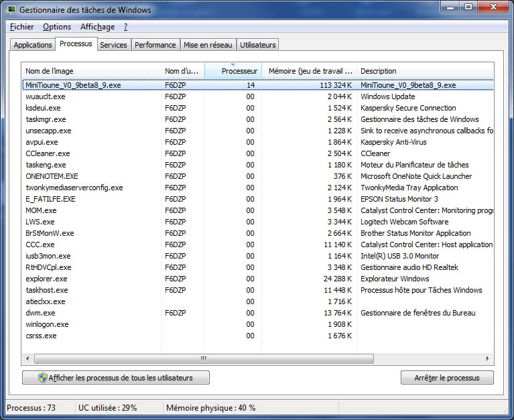This screenshot has width=514, height=420.
Task: Click Afficher les processus de tous les utilisateurs
Action: point(116,378)
